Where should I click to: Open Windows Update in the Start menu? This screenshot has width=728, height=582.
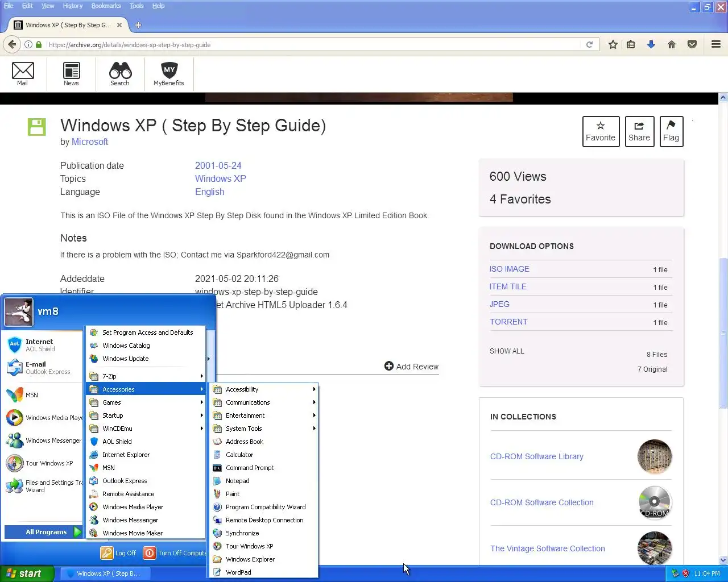click(x=146, y=359)
